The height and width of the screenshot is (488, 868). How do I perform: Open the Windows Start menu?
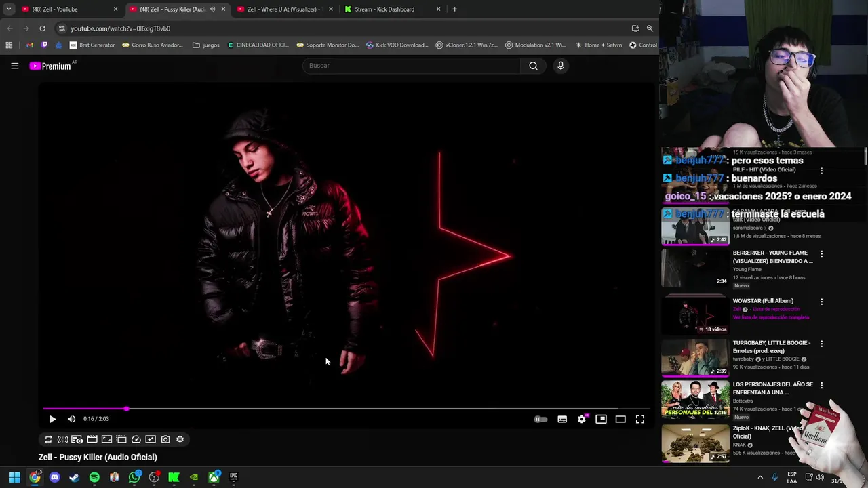click(x=14, y=477)
